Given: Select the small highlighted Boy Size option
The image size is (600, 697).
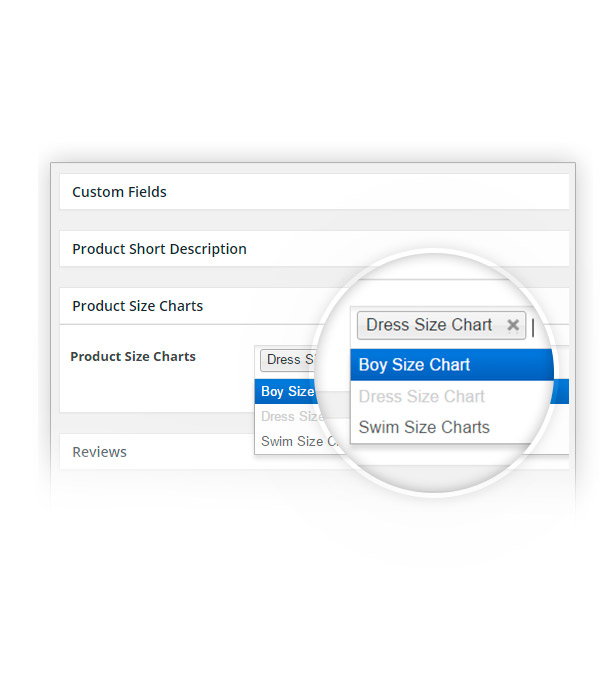Looking at the screenshot, I should click(288, 391).
